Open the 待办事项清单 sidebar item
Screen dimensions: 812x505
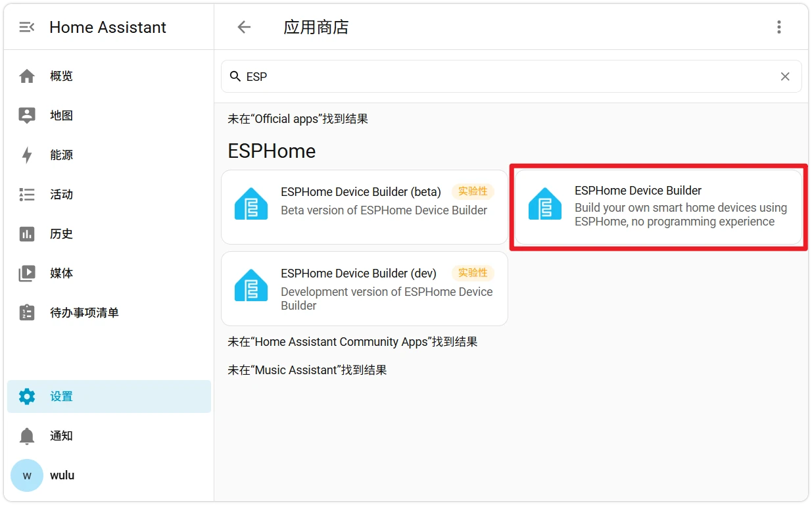pyautogui.click(x=109, y=313)
